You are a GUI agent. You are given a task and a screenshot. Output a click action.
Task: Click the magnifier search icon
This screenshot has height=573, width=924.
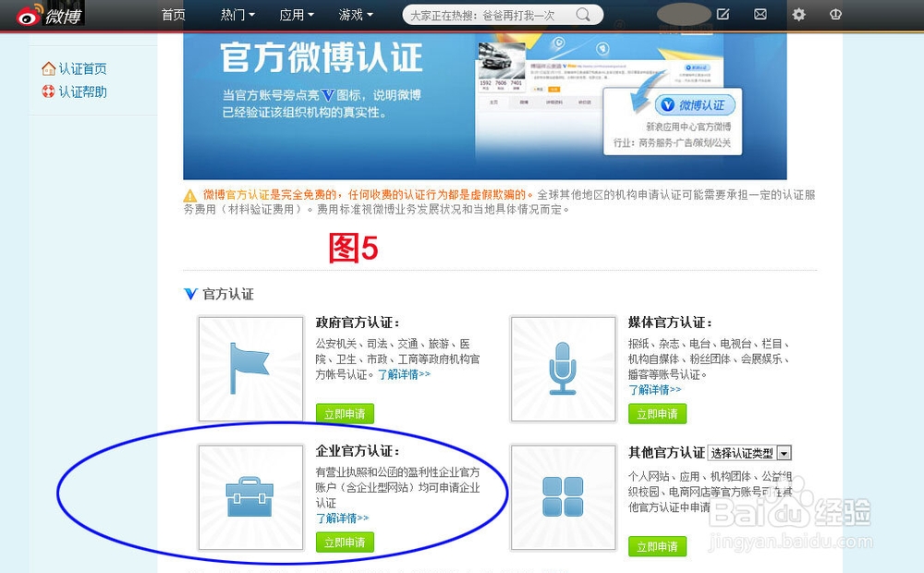583,15
